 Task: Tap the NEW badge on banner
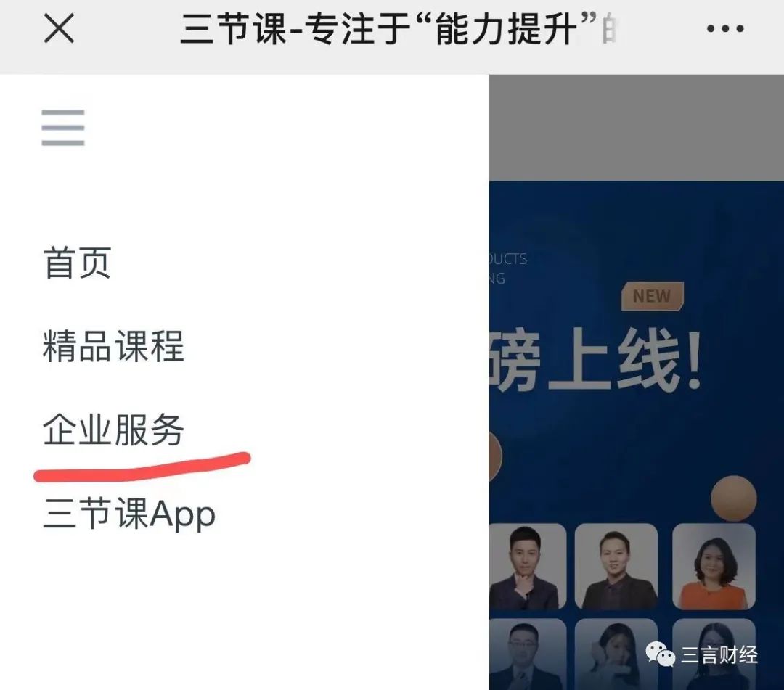coord(653,296)
